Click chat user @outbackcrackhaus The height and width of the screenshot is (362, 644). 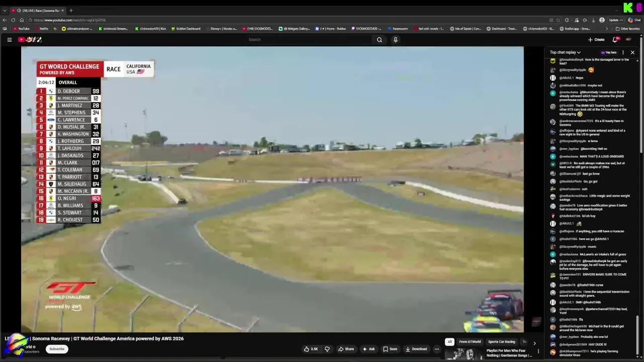coord(574,196)
